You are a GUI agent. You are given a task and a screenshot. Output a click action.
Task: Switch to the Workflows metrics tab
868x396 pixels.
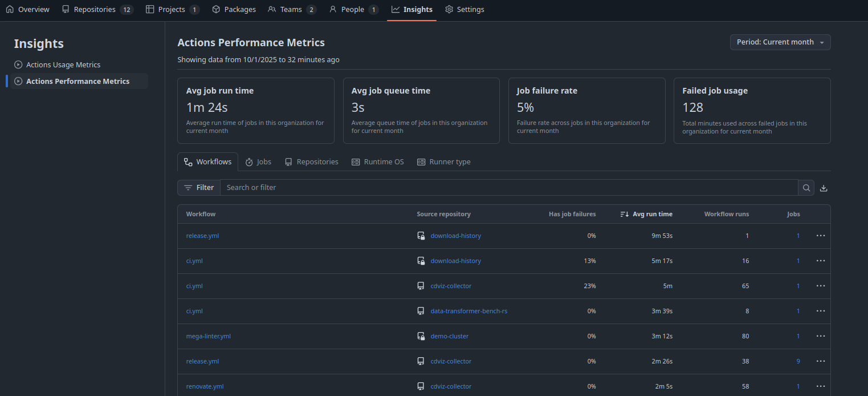[x=208, y=162]
